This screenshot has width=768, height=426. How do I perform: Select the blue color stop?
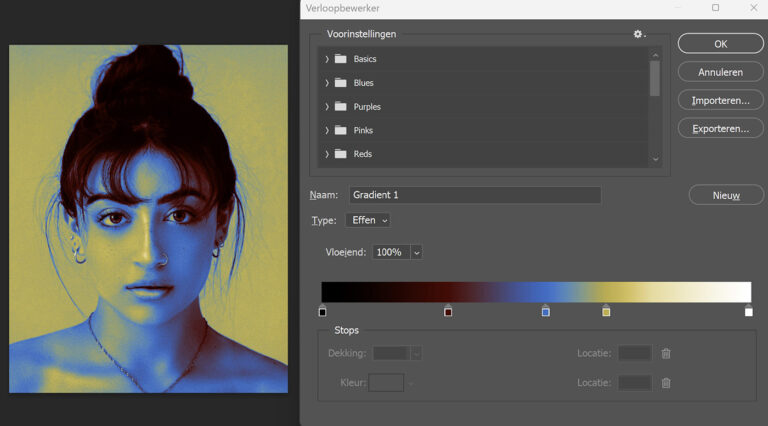click(545, 311)
